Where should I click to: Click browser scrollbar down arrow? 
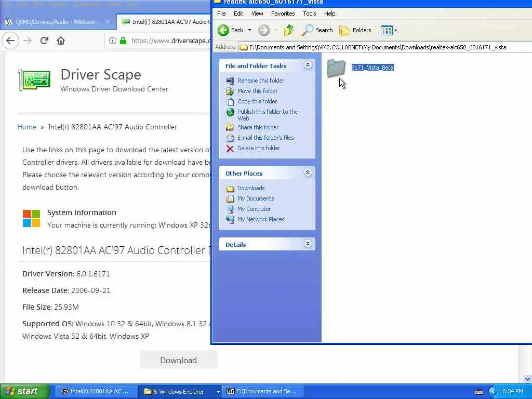coord(527,379)
